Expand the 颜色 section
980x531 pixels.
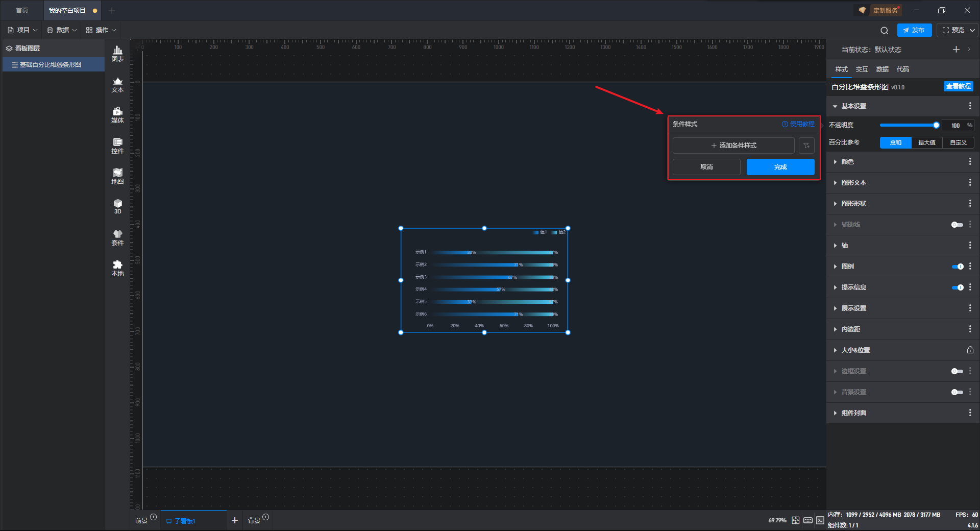835,162
